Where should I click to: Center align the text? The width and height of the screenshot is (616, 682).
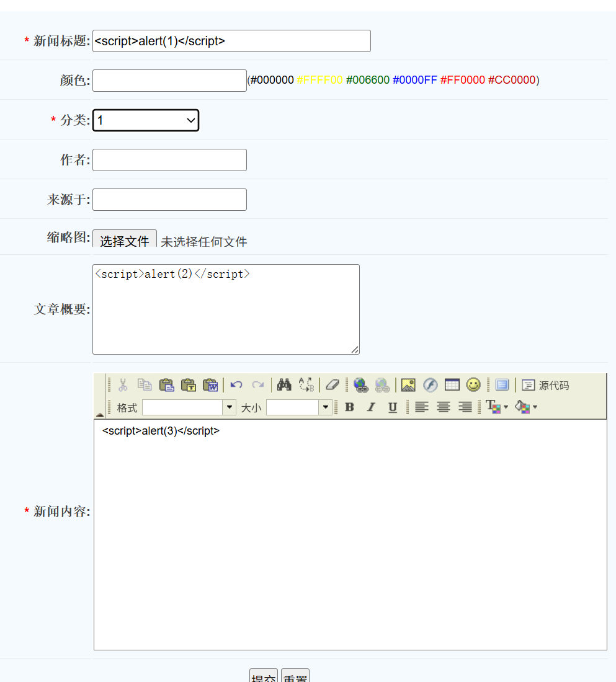443,407
